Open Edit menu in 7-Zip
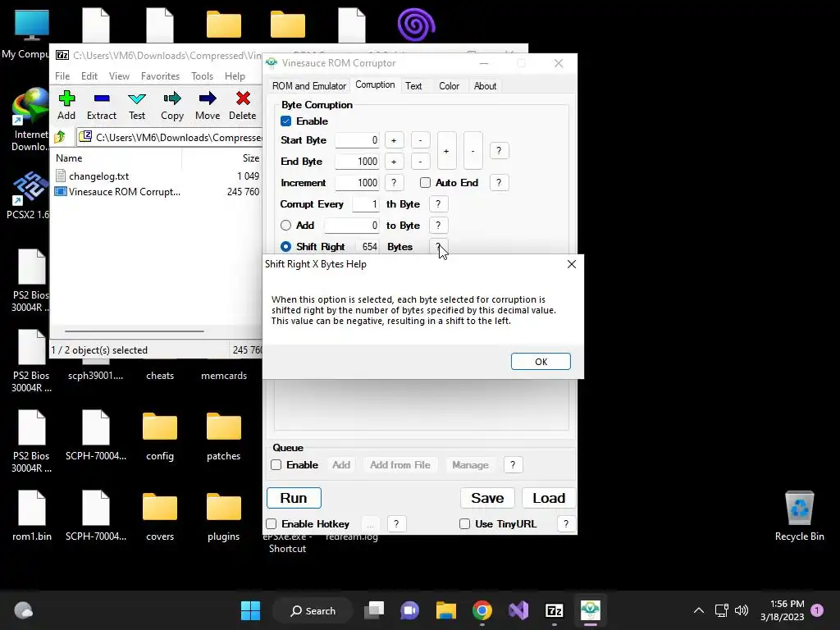840x630 pixels. 89,76
